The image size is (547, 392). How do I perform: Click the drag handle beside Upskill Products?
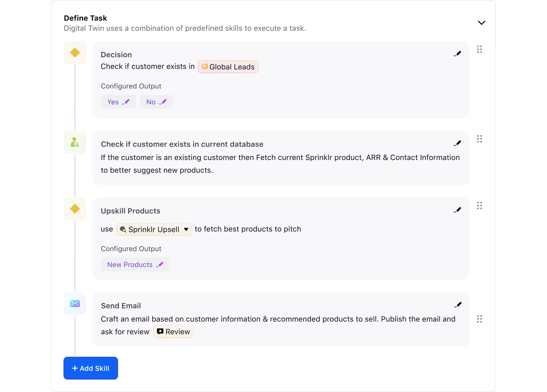[479, 206]
